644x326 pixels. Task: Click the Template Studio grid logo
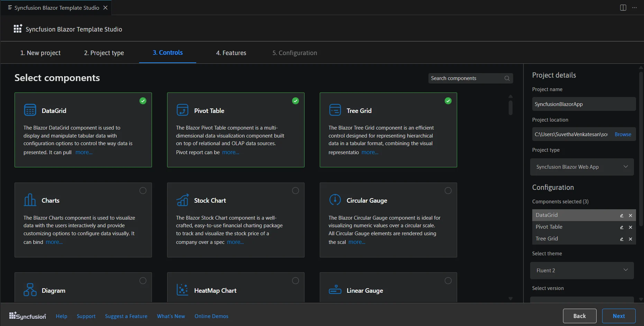coord(18,29)
